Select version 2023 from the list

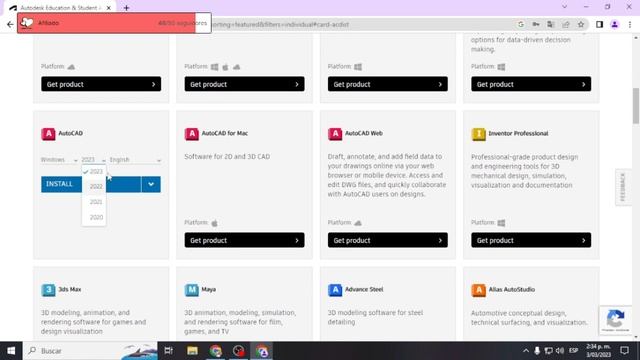click(94, 171)
